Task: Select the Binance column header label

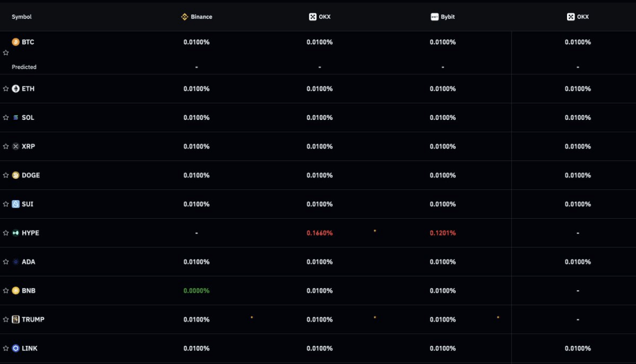Action: 201,17
